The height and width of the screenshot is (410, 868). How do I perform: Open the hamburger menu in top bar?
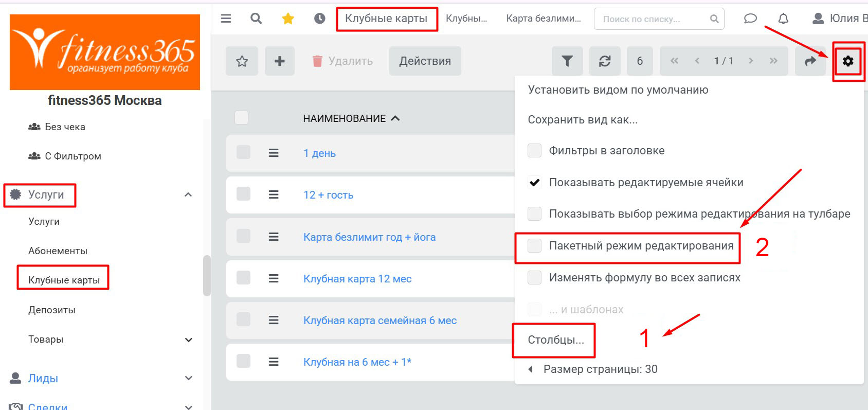(x=226, y=19)
